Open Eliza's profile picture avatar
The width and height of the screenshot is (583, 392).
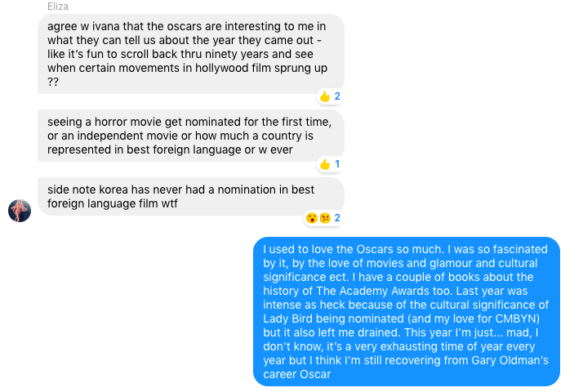[x=20, y=211]
